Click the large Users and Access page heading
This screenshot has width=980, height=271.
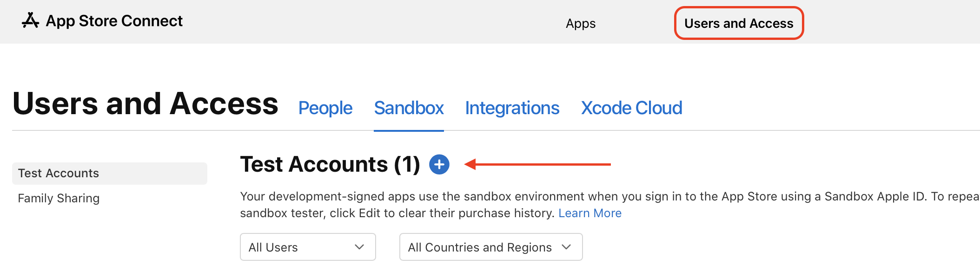pyautogui.click(x=145, y=103)
